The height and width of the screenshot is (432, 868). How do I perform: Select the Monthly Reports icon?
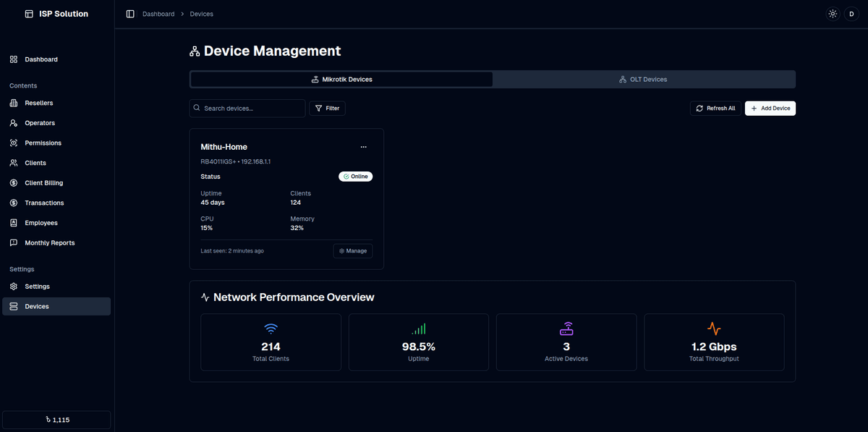pyautogui.click(x=13, y=242)
